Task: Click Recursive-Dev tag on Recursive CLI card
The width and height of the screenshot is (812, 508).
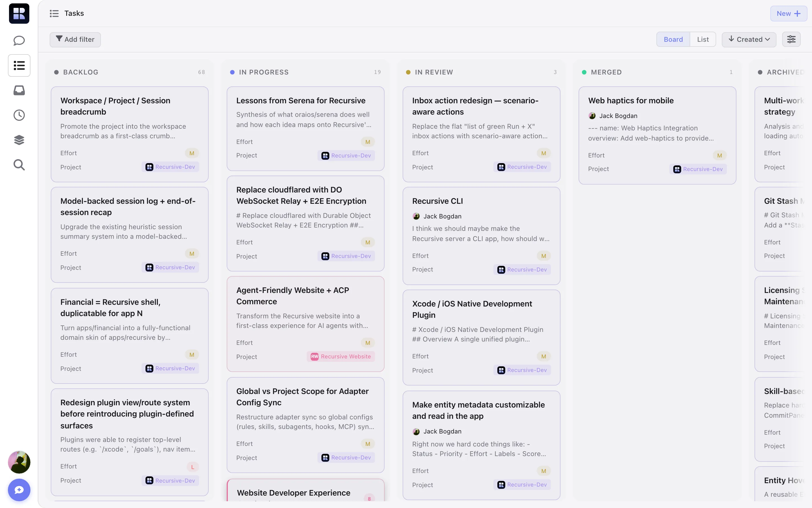Action: tap(522, 270)
